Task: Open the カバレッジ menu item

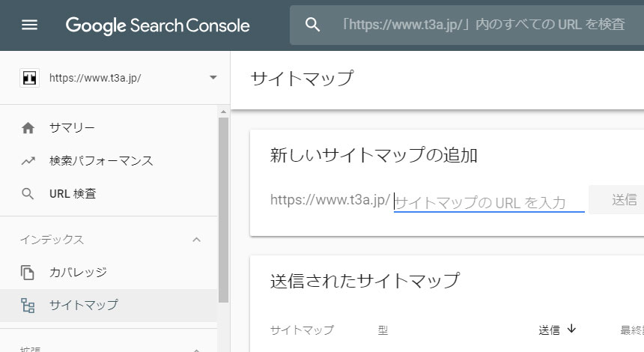Action: point(78,272)
